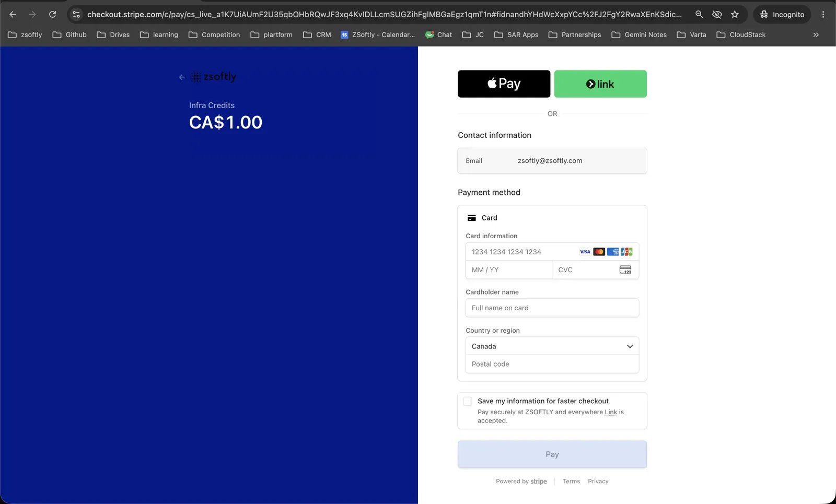
Task: Open the Gemini Notes bookmarks folder
Action: tap(639, 35)
